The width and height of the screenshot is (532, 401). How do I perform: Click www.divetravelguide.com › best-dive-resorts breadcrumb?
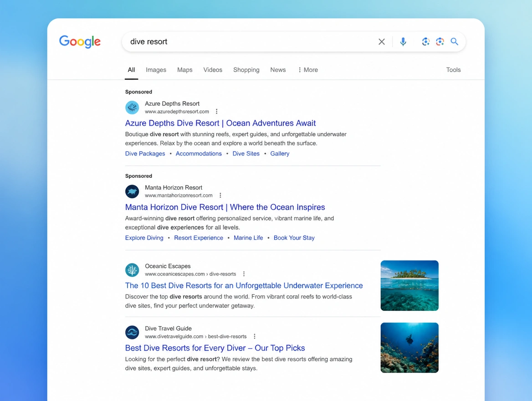coord(196,336)
